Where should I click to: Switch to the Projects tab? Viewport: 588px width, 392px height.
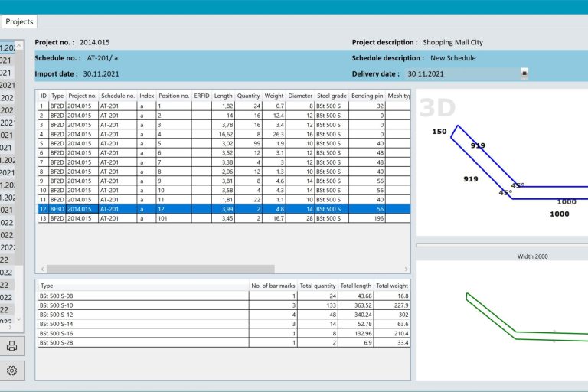tap(18, 21)
